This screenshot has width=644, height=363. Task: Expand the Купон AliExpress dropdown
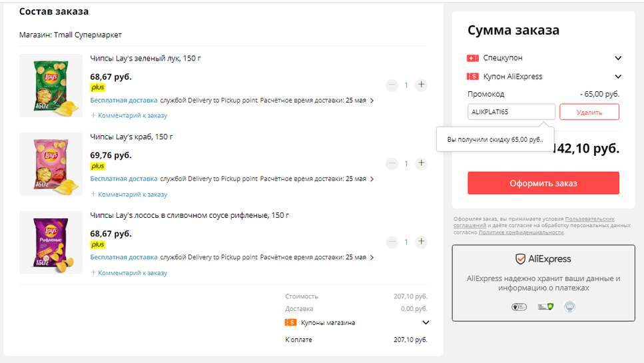(618, 77)
